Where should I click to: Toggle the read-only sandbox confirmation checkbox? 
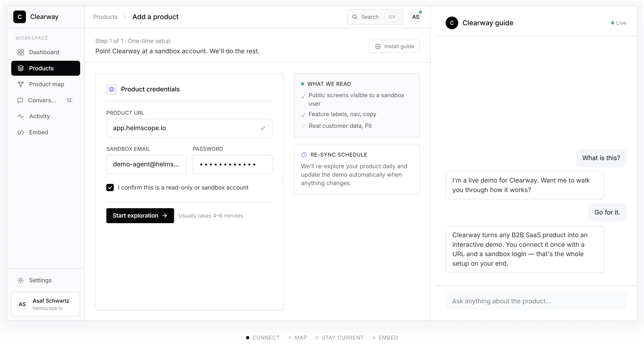pyautogui.click(x=110, y=187)
